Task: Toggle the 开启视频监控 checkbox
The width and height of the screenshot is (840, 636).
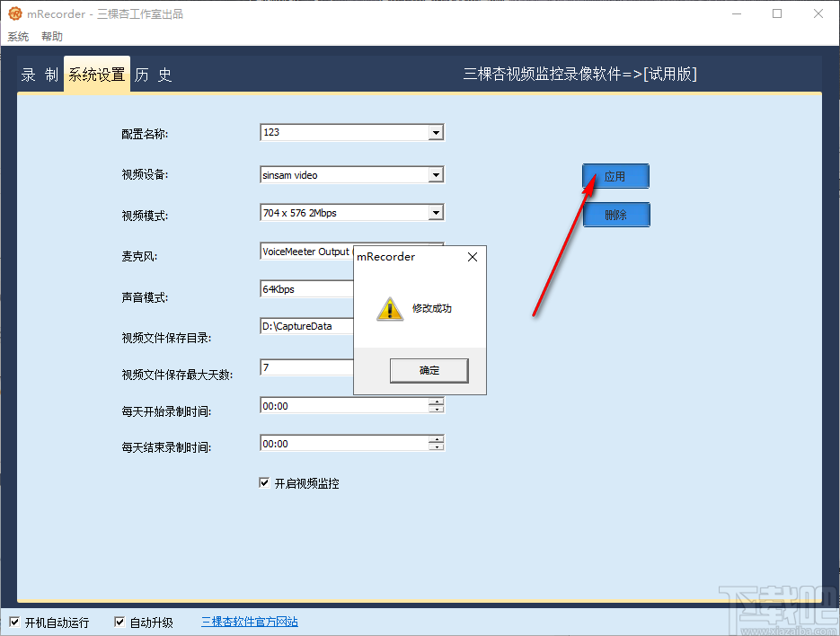Action: tap(264, 482)
